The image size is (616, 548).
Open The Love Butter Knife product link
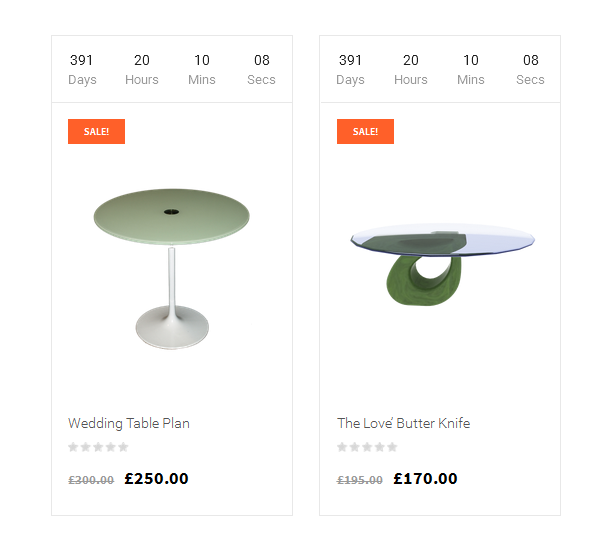pyautogui.click(x=403, y=423)
